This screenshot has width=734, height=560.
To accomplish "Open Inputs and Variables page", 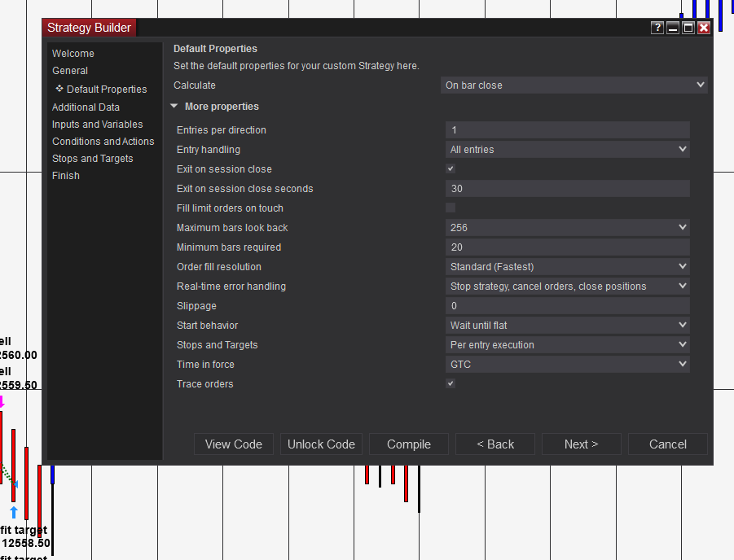I will coord(98,124).
